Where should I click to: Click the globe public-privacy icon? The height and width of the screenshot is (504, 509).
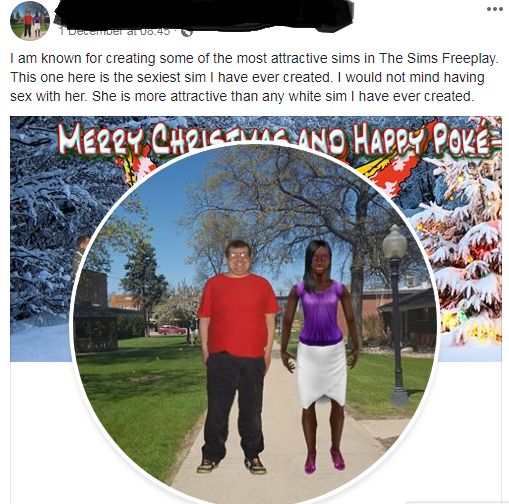tap(187, 32)
